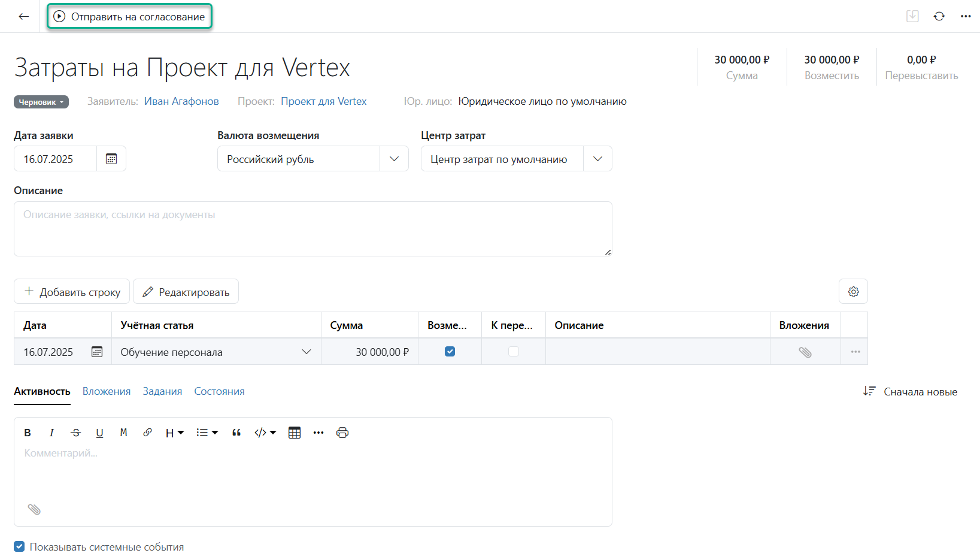Toggle the re-invoice checkbox in the row
The height and width of the screenshot is (559, 980).
click(x=514, y=352)
